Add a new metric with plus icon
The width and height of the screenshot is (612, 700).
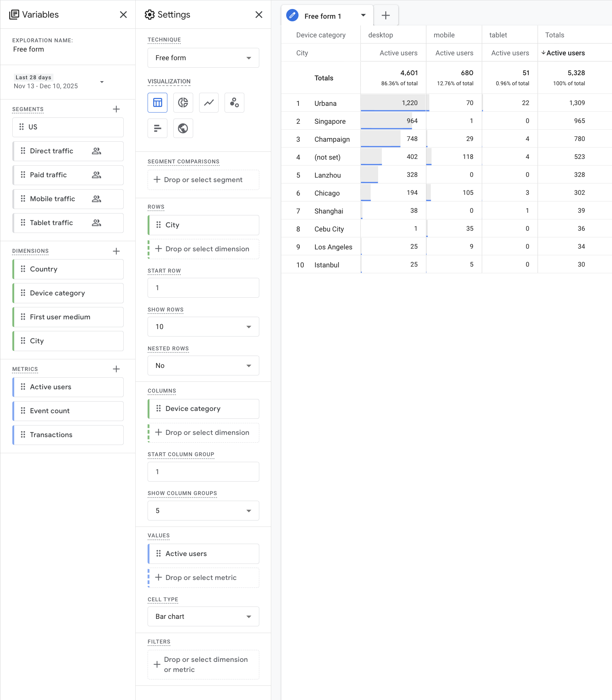pyautogui.click(x=116, y=369)
